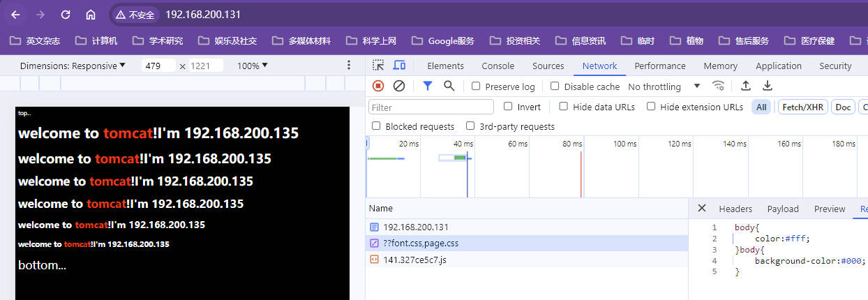Image resolution: width=868 pixels, height=300 pixels.
Task: Open the 100% zoom dropdown
Action: pyautogui.click(x=253, y=66)
